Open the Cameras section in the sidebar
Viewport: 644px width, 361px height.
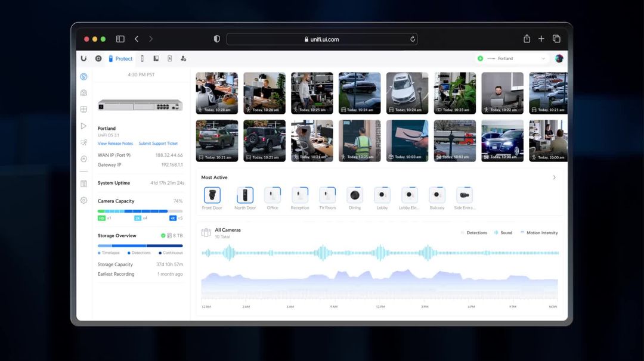coord(83,92)
